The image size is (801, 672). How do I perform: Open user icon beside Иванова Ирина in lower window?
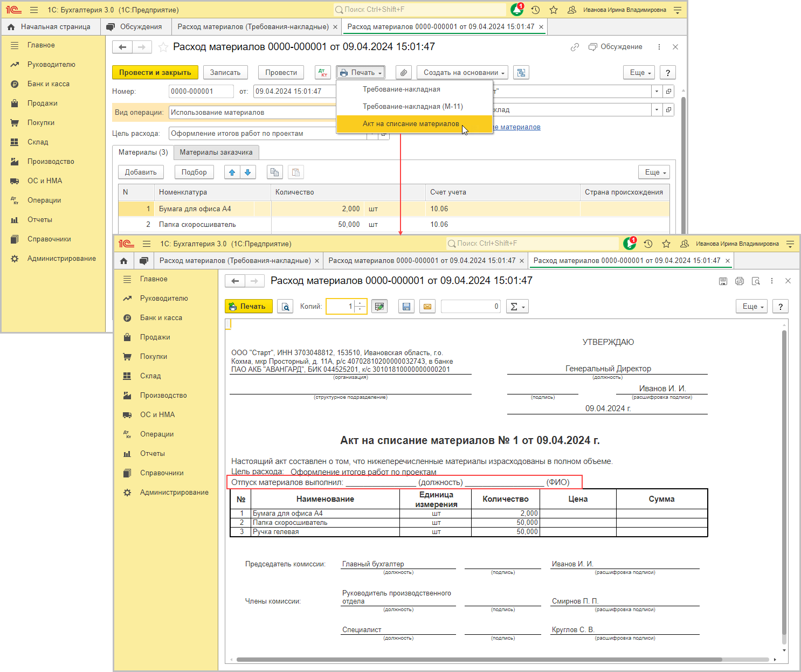point(685,244)
